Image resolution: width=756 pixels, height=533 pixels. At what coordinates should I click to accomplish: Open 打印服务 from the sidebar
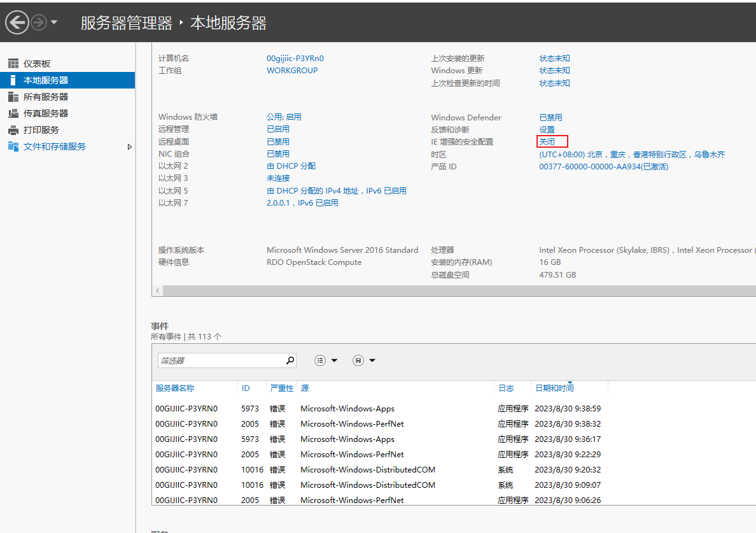[41, 130]
